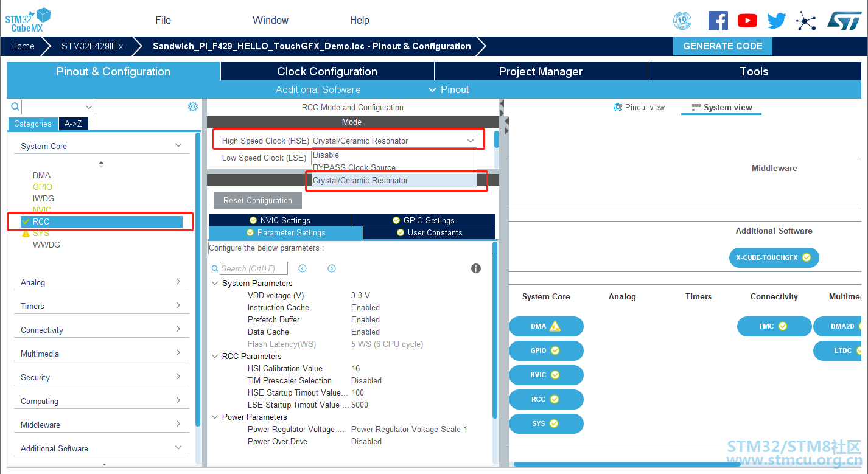Image resolution: width=868 pixels, height=474 pixels.
Task: Click the green check next to RCC
Action: [26, 221]
